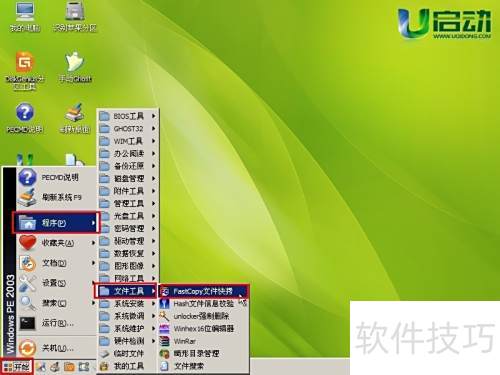Expand the 数据恢复 folder

[x=127, y=253]
